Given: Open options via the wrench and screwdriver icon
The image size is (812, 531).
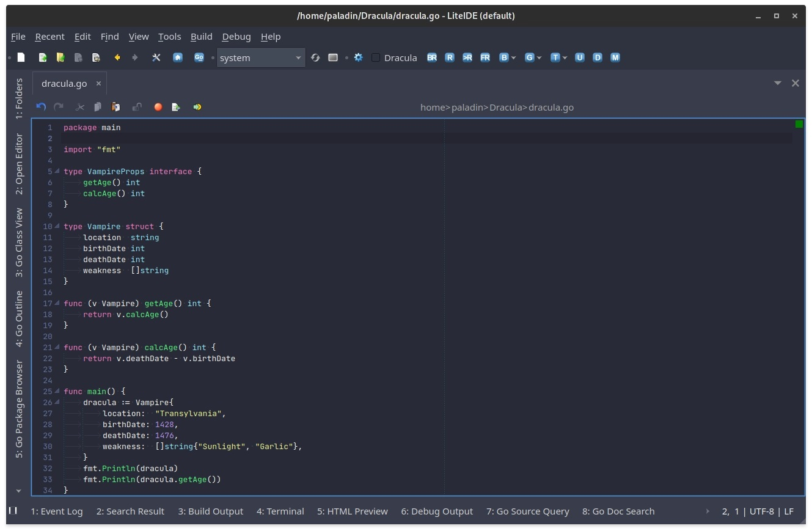Looking at the screenshot, I should 156,57.
